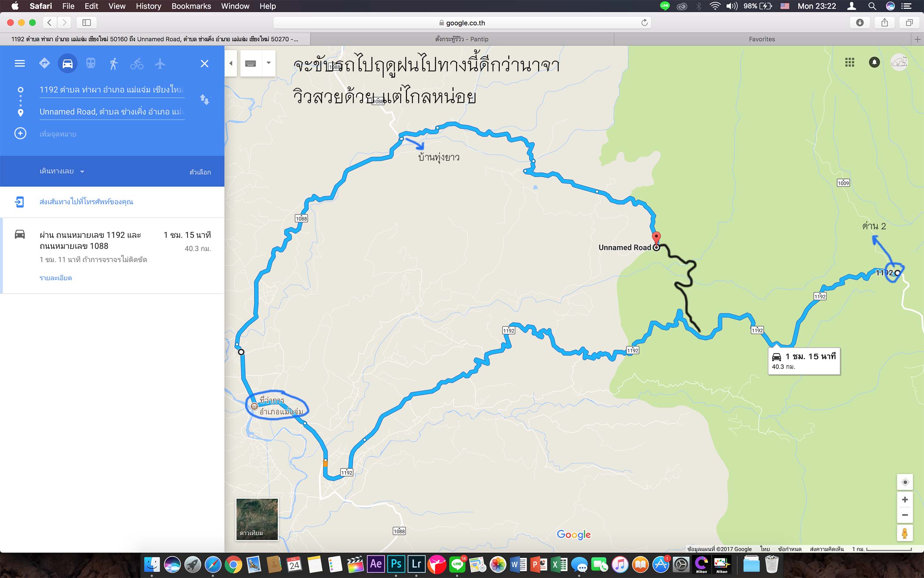Open Spotlight search in menu bar
Screen dimensions: 924x578
point(872,6)
